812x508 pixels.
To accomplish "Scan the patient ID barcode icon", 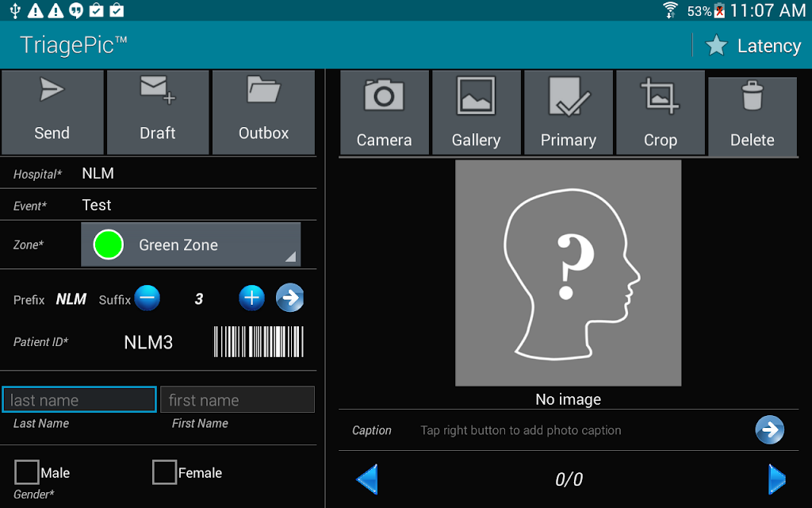I will [x=259, y=341].
